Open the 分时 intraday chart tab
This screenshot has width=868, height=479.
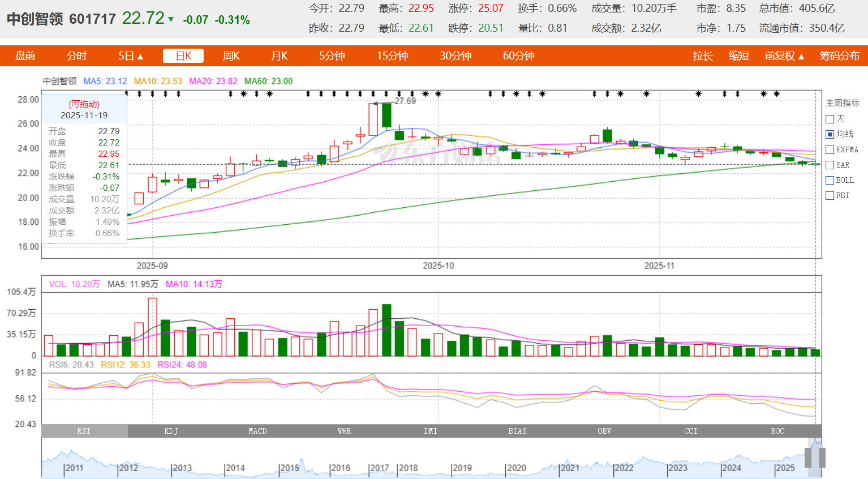(x=77, y=56)
